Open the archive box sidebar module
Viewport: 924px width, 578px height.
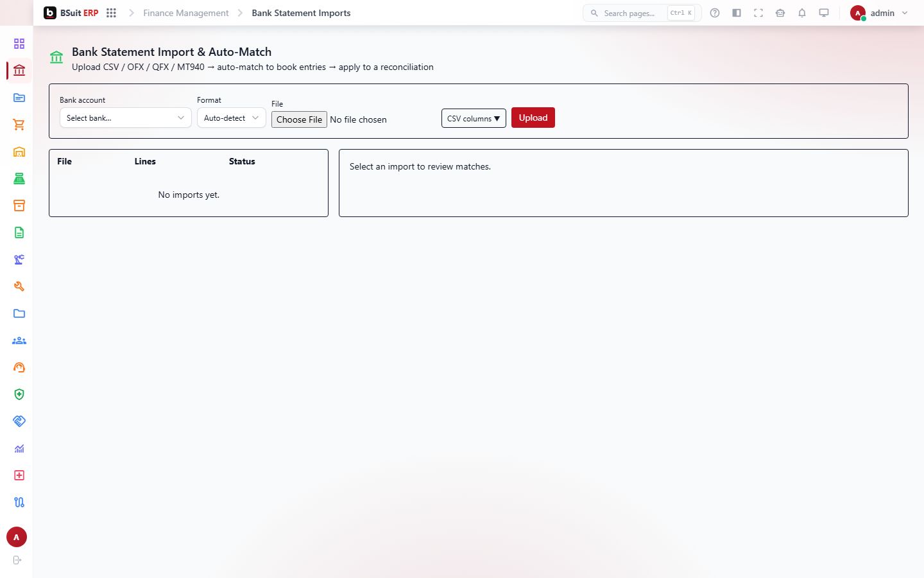[19, 206]
